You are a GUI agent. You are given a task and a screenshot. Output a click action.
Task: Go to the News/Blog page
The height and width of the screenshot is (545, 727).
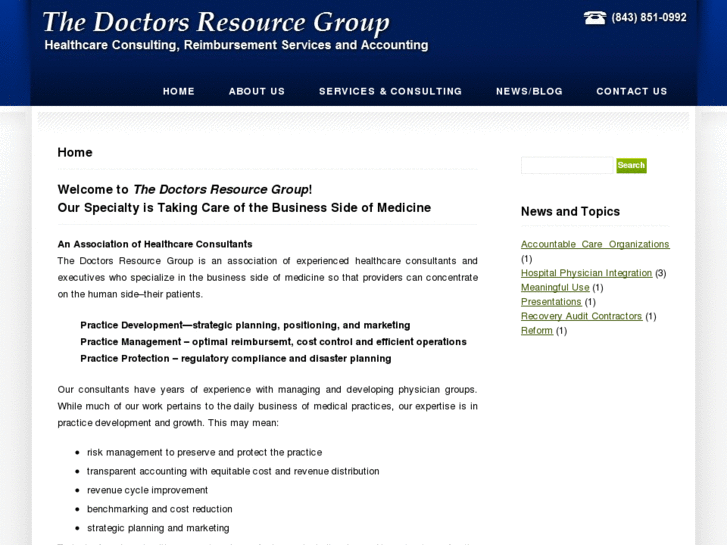[529, 91]
